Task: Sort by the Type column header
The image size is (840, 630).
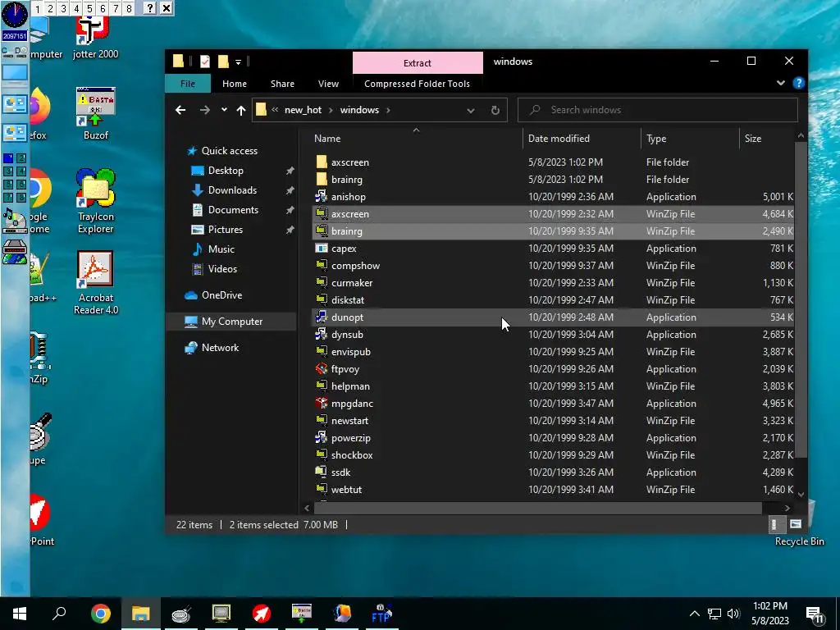Action: 690,138
